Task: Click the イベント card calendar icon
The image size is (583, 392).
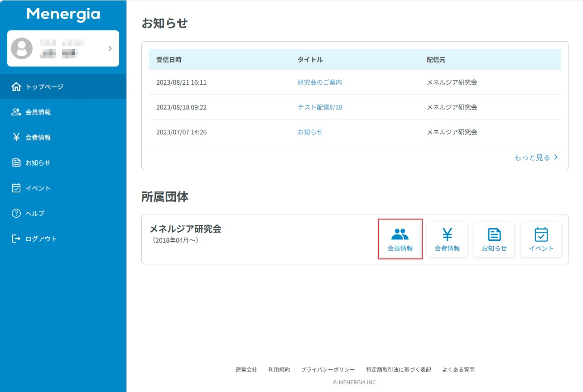Action: point(541,234)
